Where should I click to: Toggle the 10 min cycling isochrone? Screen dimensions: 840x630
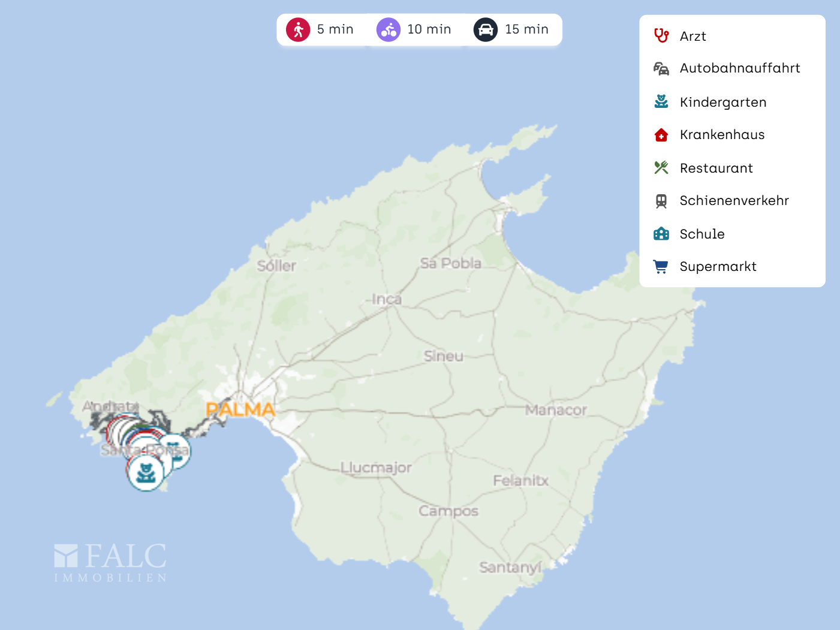[x=414, y=29]
